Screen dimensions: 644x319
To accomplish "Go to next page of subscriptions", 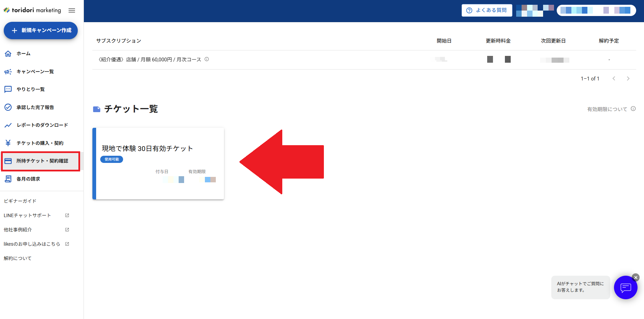I will tap(628, 78).
